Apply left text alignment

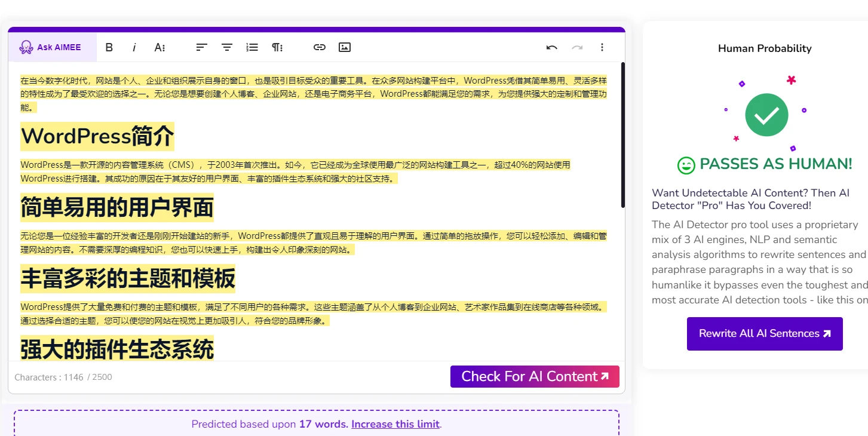click(202, 47)
